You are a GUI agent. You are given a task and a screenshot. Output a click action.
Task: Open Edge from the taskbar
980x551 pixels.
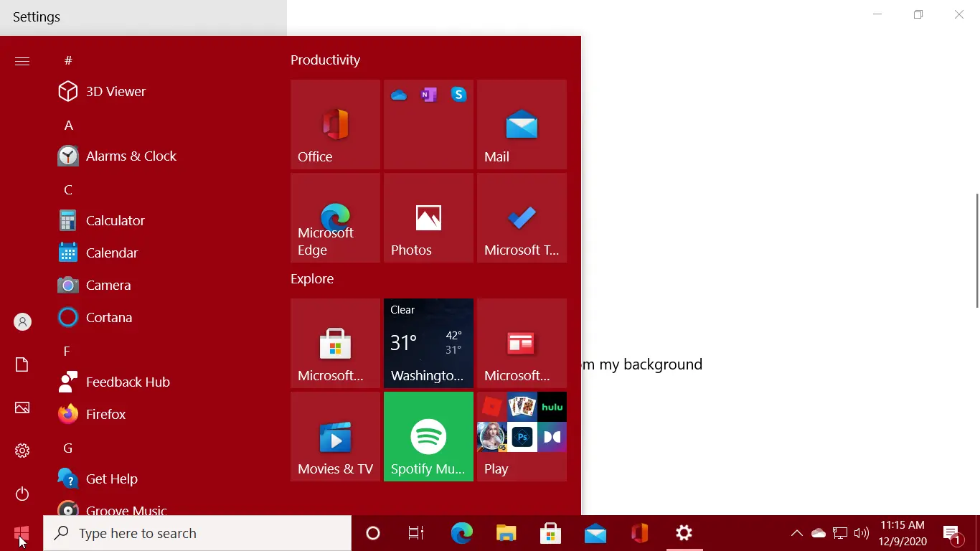(462, 533)
